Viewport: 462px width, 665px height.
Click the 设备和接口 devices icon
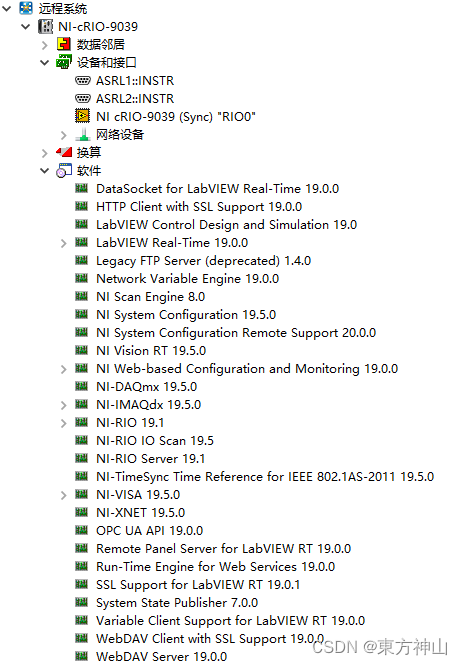[64, 62]
